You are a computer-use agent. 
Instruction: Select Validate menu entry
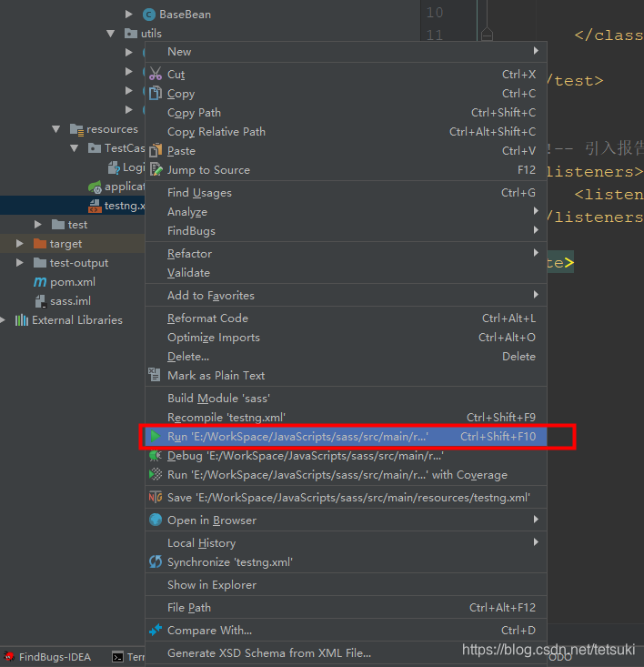346,272
